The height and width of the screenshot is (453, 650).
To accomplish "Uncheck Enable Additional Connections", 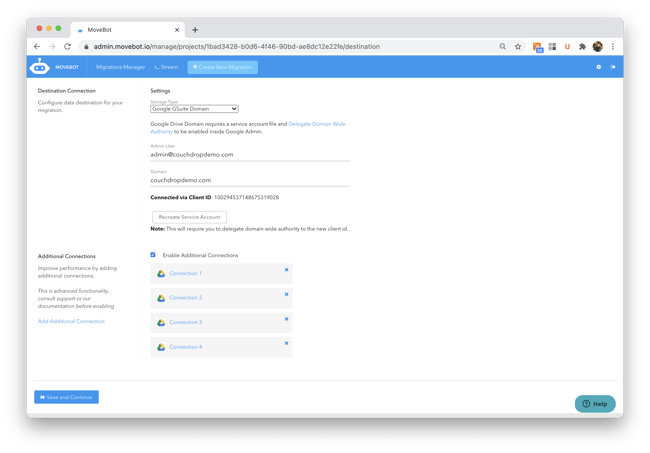I will point(153,255).
